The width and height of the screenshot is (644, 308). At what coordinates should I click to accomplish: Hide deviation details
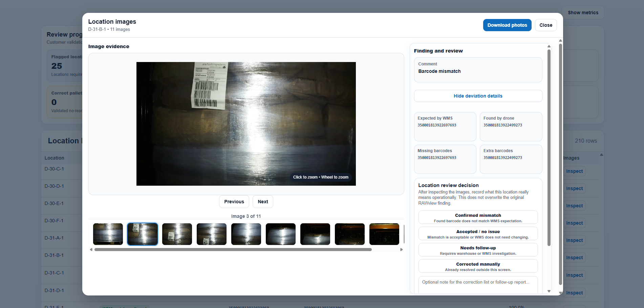click(478, 96)
